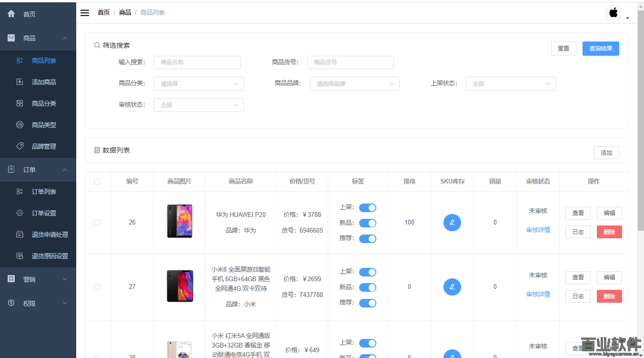Click the 订单列表 list icon
644x358 pixels.
click(x=20, y=192)
